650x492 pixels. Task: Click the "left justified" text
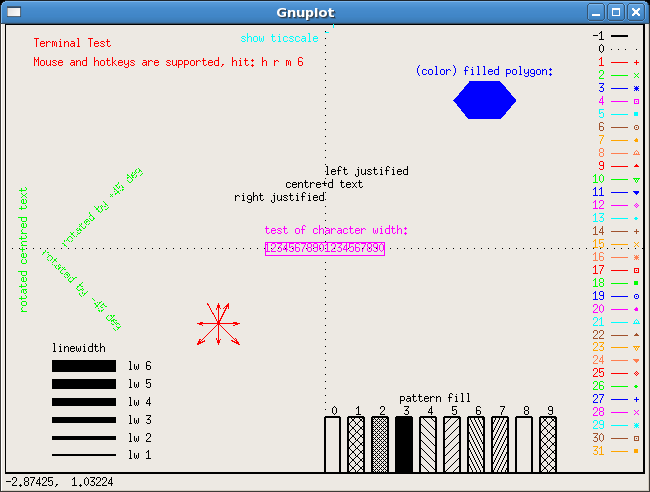coord(367,171)
